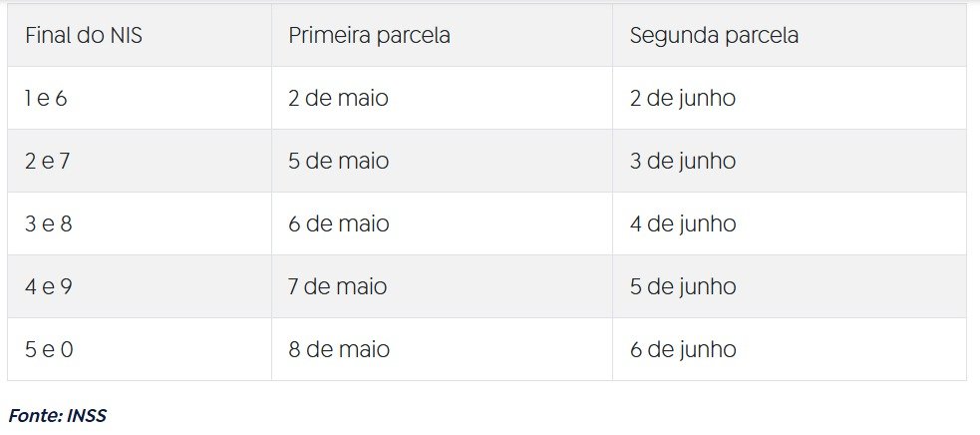Click the "4 e 9" NIS cell
Viewport: 980px width, 435px height.
pos(48,287)
